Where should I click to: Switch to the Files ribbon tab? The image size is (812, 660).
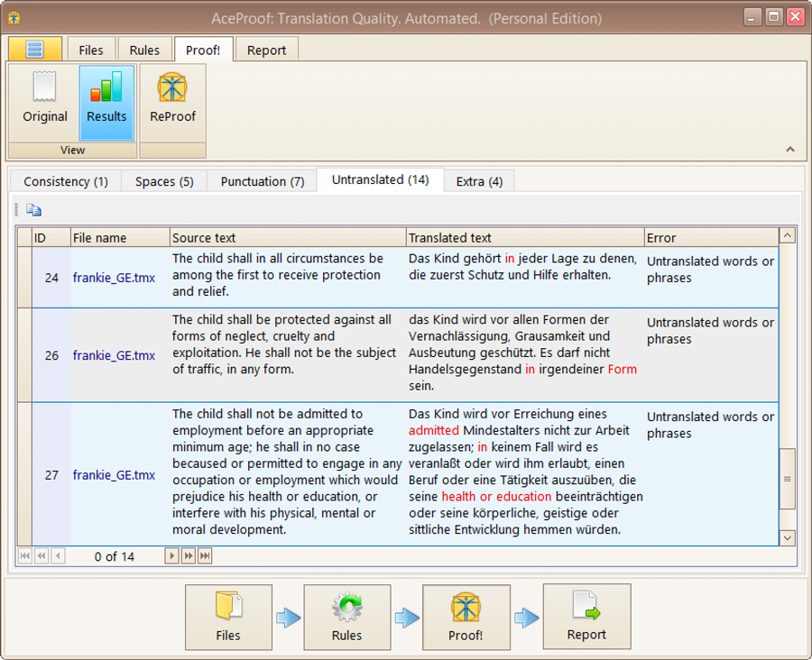(x=91, y=49)
